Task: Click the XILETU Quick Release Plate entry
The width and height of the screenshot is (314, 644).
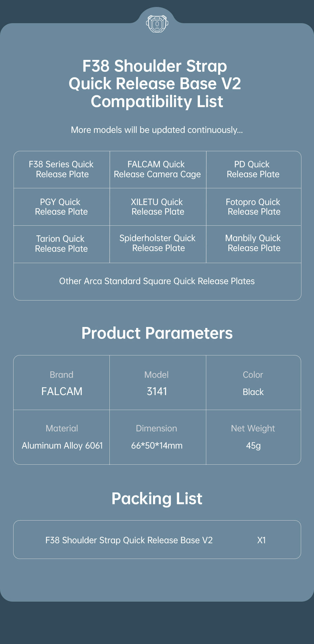Action: (x=157, y=207)
